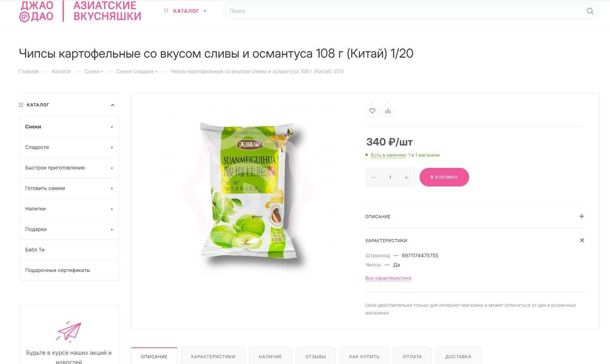
Task: Switch to the Отзывы tab
Action: 315,356
